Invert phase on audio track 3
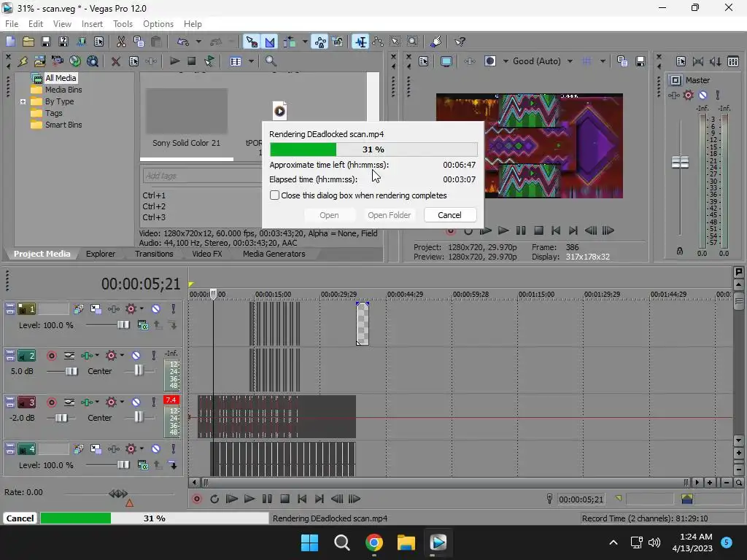This screenshot has height=560, width=747. tap(69, 402)
